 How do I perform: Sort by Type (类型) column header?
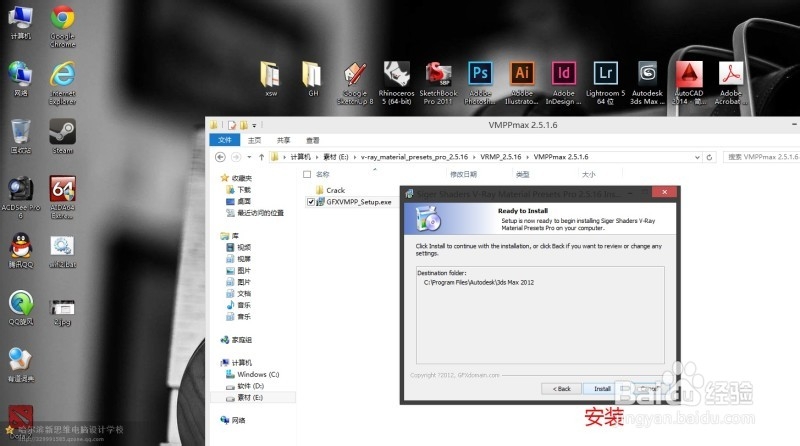pyautogui.click(x=522, y=175)
